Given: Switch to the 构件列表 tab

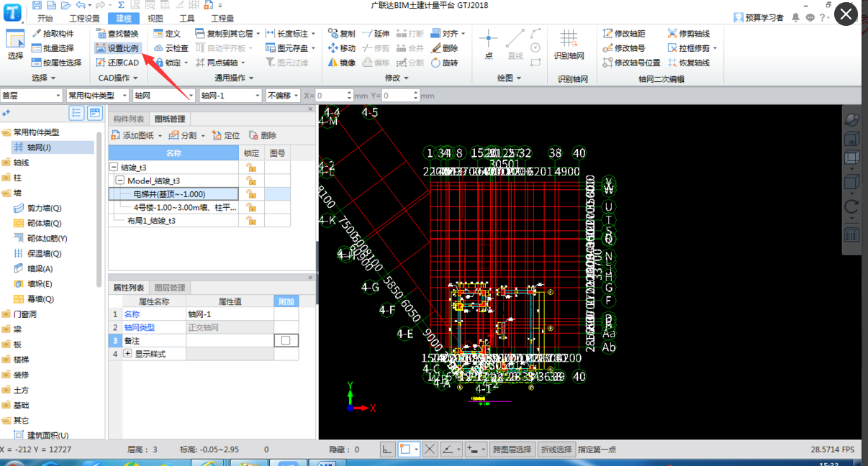Looking at the screenshot, I should (129, 119).
